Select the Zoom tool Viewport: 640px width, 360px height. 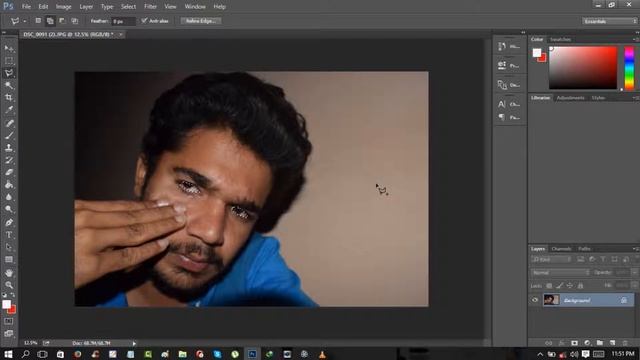(9, 285)
